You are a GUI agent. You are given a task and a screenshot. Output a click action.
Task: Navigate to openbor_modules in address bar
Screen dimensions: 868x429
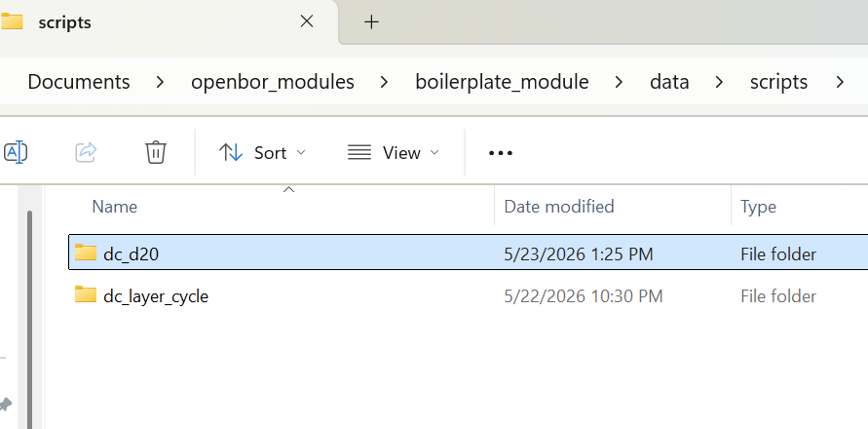tap(273, 82)
